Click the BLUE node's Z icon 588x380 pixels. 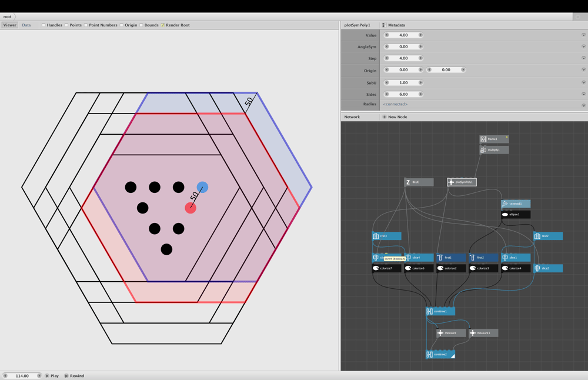pos(408,182)
